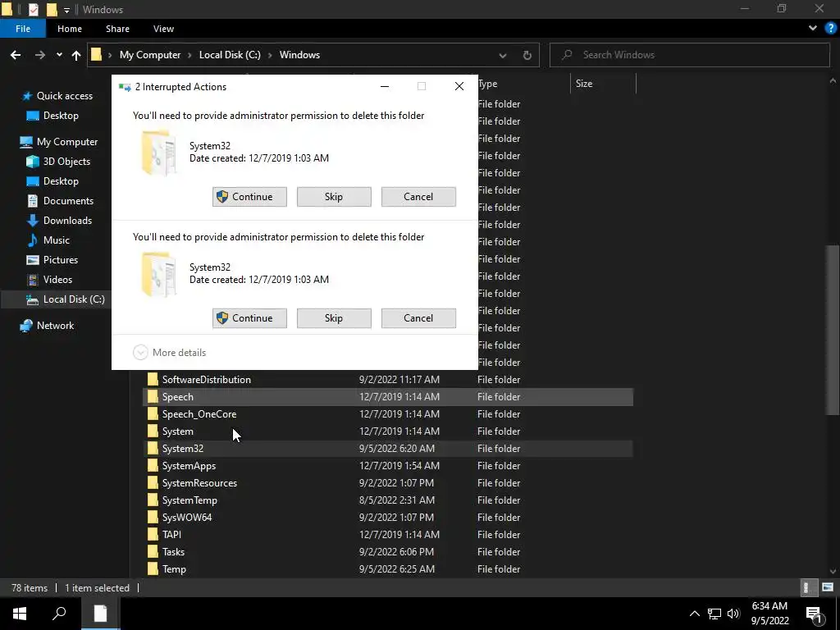Switch to the View ribbon tab
The image size is (840, 630).
(x=163, y=29)
